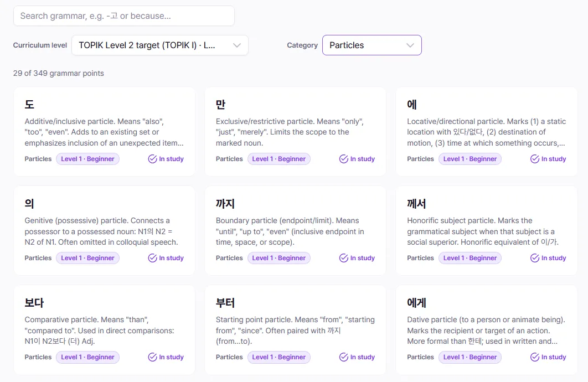Open the 에게 dative particle card description

[486, 331]
